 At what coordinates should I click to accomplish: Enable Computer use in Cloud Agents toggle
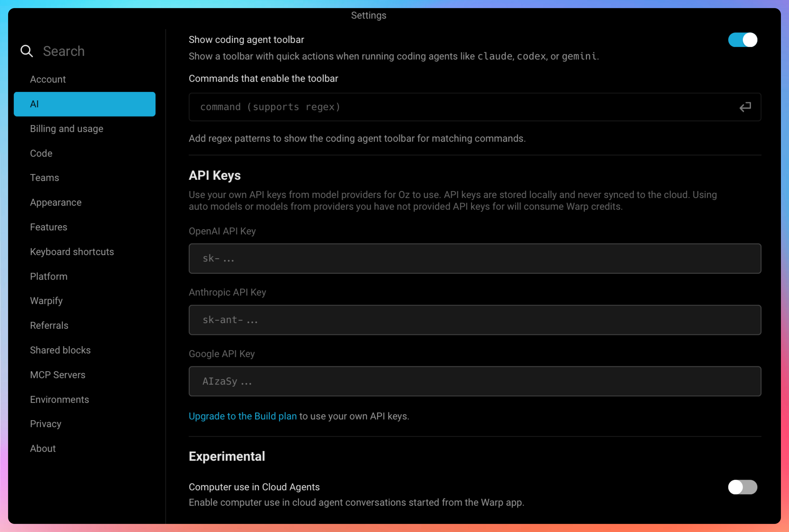(x=742, y=487)
